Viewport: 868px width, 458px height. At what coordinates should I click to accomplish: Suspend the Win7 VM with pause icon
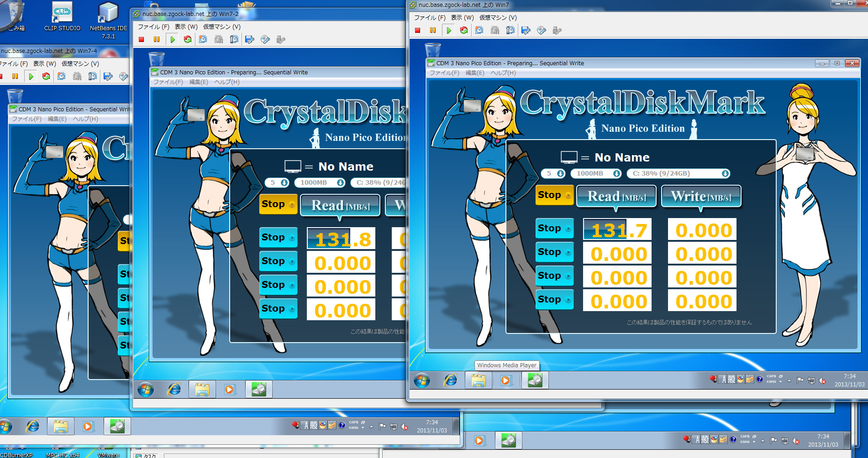(x=433, y=30)
